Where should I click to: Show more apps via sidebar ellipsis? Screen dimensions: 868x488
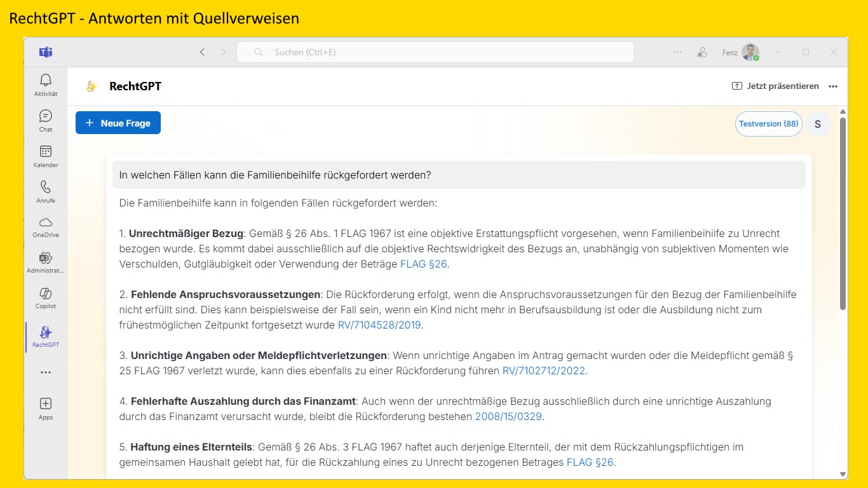(x=46, y=372)
